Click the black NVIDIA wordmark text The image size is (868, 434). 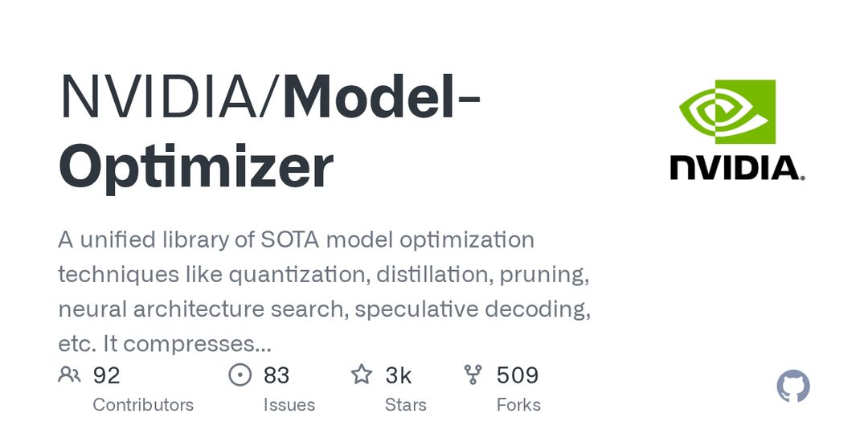(737, 168)
